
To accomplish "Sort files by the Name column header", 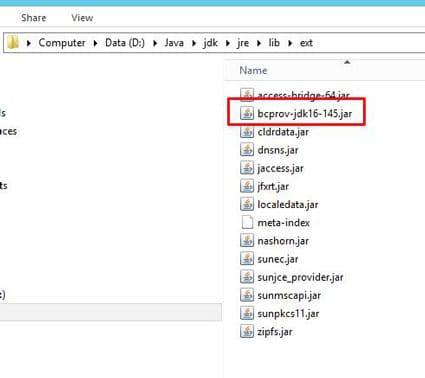I will [253, 70].
